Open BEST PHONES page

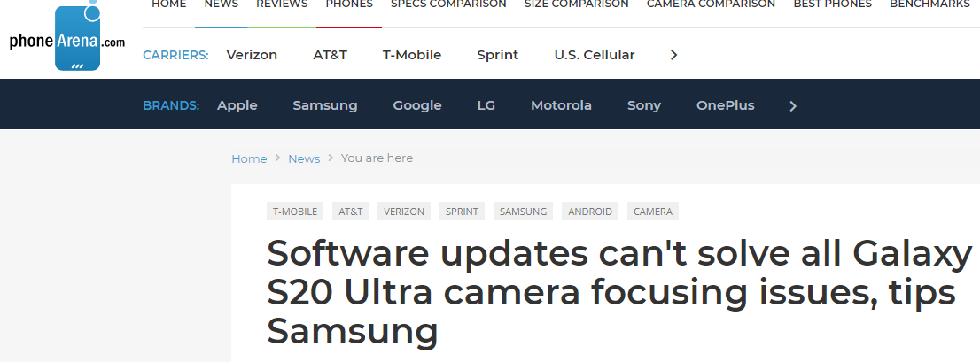pyautogui.click(x=833, y=4)
